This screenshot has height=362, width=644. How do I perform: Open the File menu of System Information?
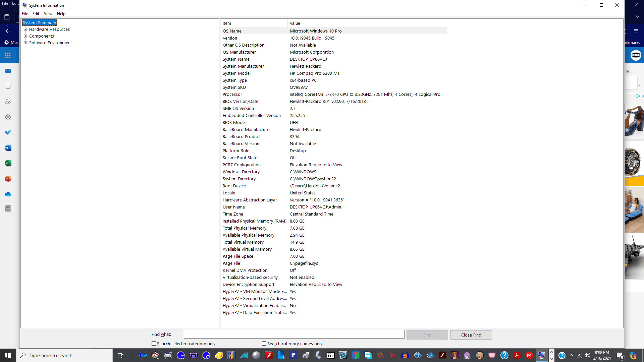[25, 14]
